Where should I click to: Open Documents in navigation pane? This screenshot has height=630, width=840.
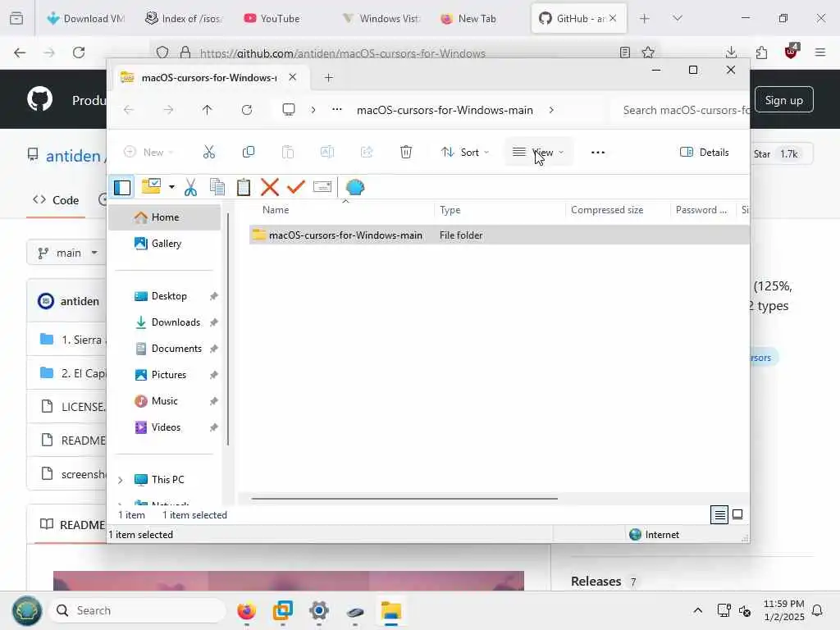point(165,349)
